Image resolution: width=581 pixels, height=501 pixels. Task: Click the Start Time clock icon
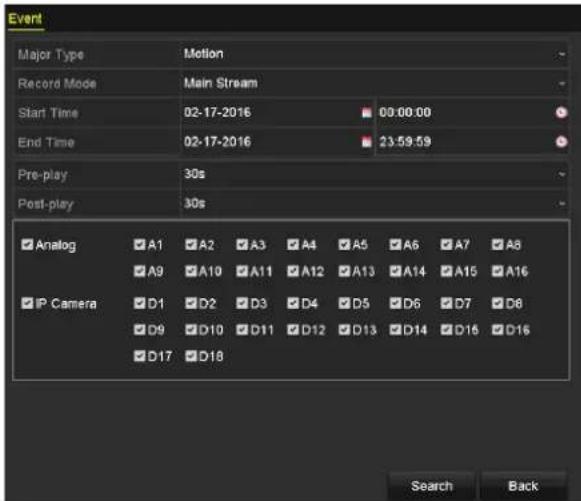(561, 113)
